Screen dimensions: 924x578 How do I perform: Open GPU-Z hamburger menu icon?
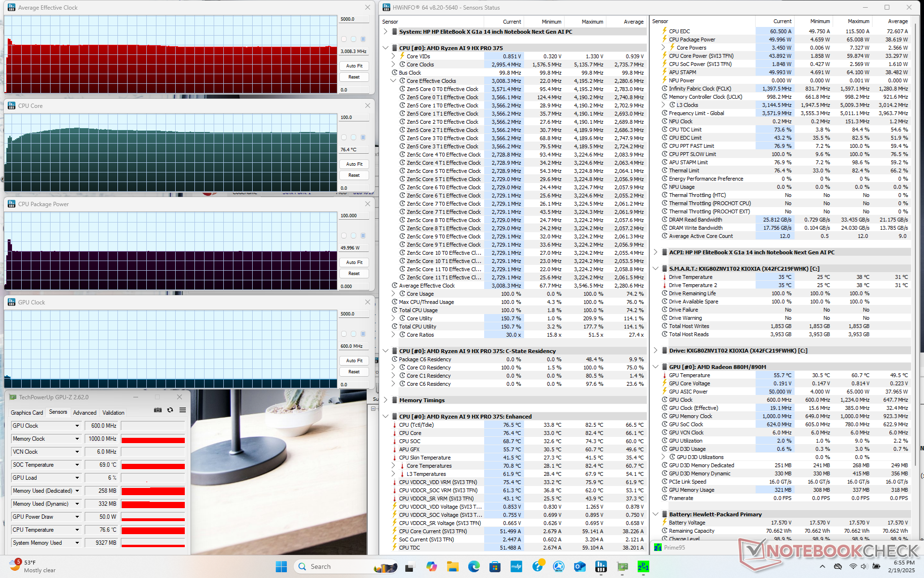tap(182, 410)
